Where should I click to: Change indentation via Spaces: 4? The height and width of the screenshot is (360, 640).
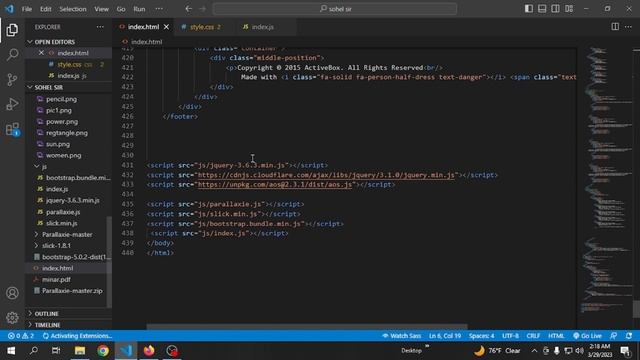(481, 336)
